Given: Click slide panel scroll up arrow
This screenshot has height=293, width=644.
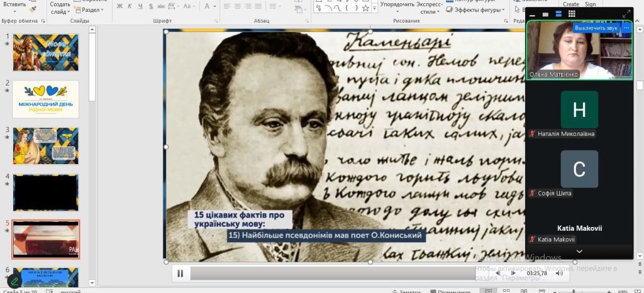Looking at the screenshot, I should click(92, 30).
